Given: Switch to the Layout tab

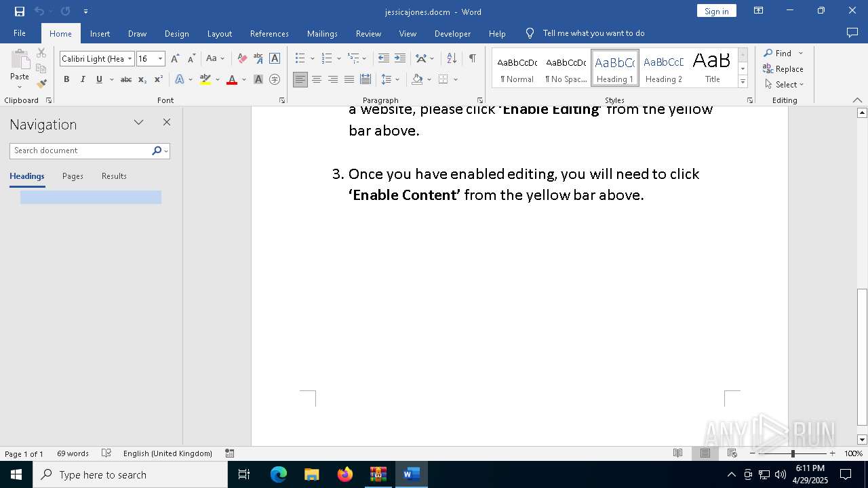Looking at the screenshot, I should 219,33.
